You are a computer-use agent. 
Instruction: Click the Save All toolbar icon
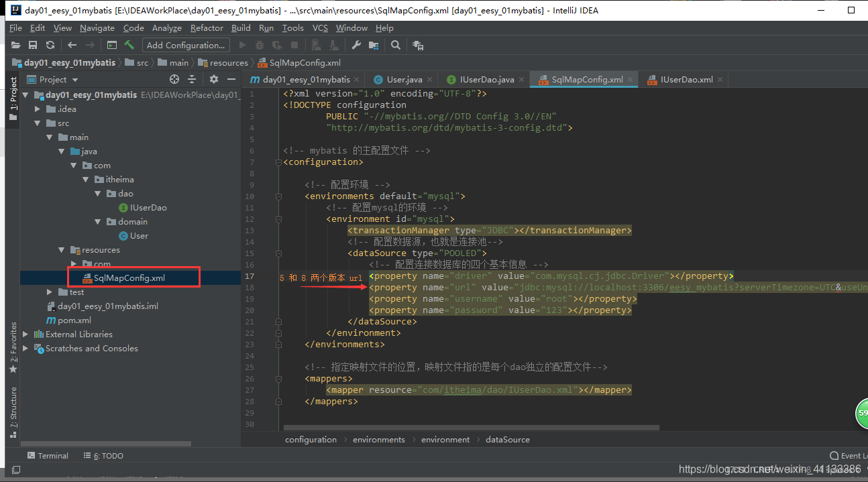point(32,45)
